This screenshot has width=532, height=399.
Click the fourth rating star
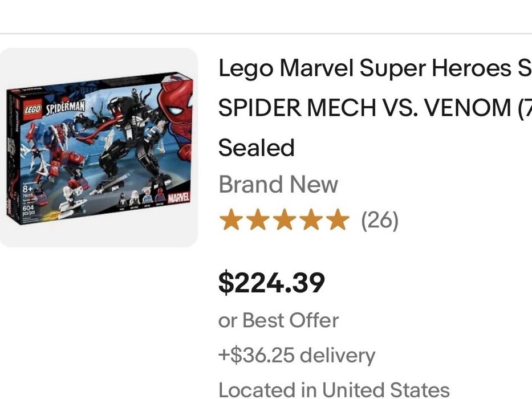[x=310, y=219]
